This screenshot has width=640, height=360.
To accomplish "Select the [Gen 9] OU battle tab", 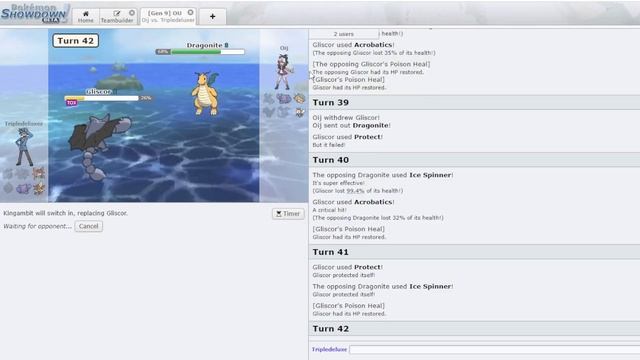I will point(165,16).
